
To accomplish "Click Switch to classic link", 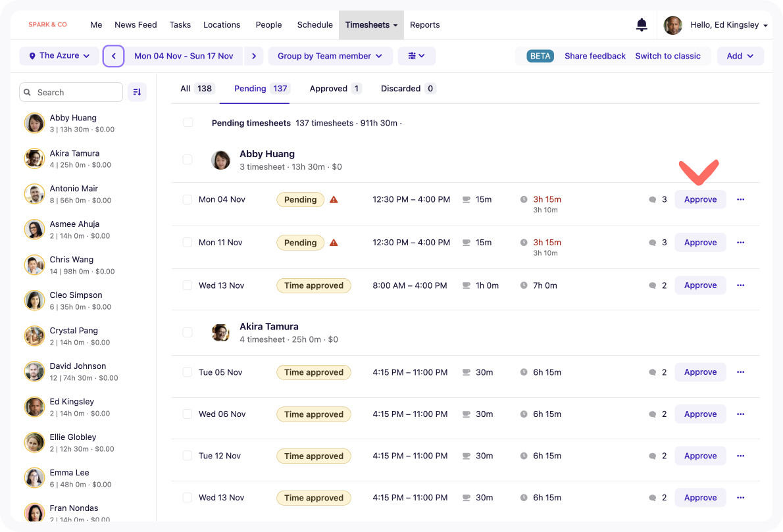I will tap(668, 56).
